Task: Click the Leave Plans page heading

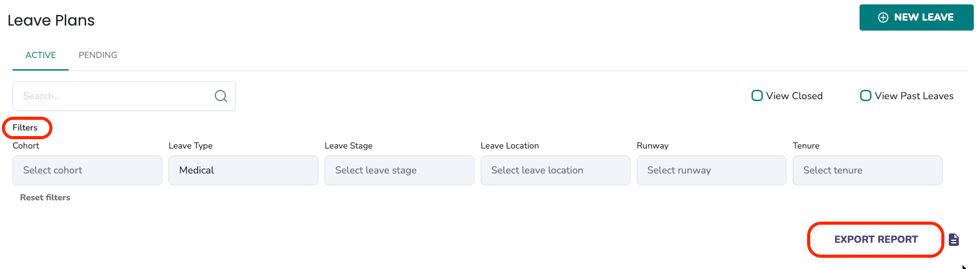Action: [51, 21]
